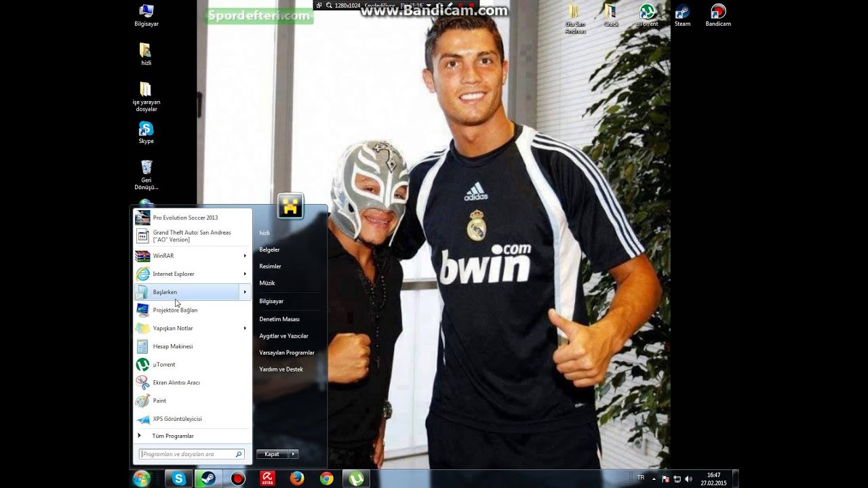This screenshot has height=488, width=868.
Task: Switch to Bandicam recorder on taskbar
Action: pyautogui.click(x=237, y=479)
